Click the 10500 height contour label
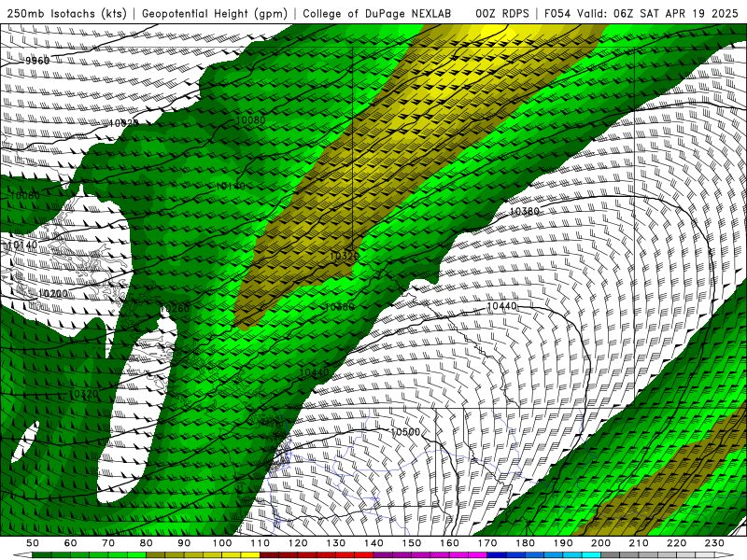Image resolution: width=747 pixels, height=560 pixels. click(405, 432)
